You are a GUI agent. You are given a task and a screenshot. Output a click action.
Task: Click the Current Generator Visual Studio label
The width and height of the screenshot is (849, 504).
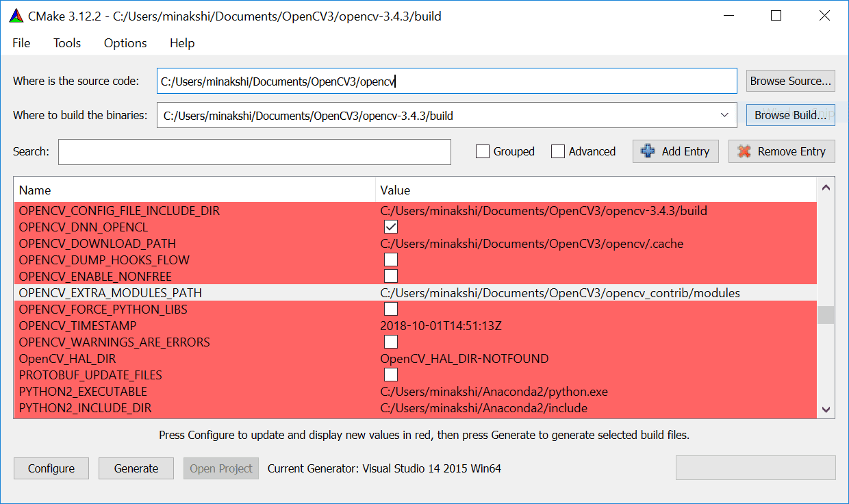coord(385,468)
